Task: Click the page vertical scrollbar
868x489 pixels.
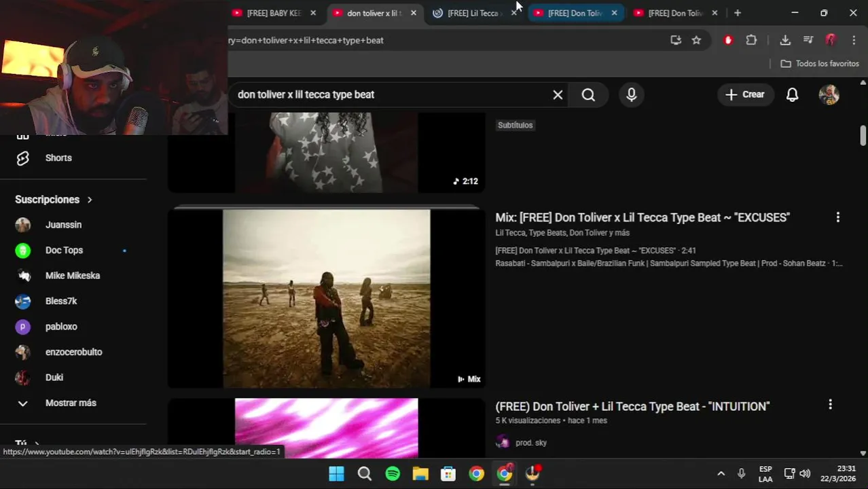Action: [x=863, y=134]
